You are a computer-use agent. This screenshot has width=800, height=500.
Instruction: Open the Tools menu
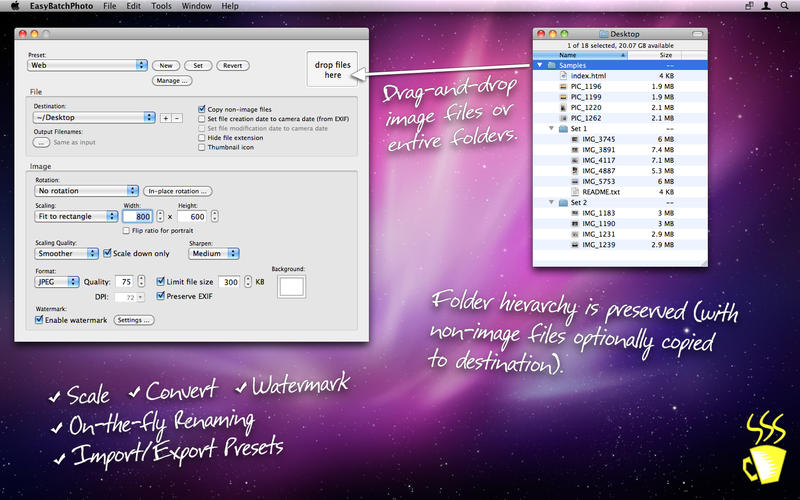[160, 6]
